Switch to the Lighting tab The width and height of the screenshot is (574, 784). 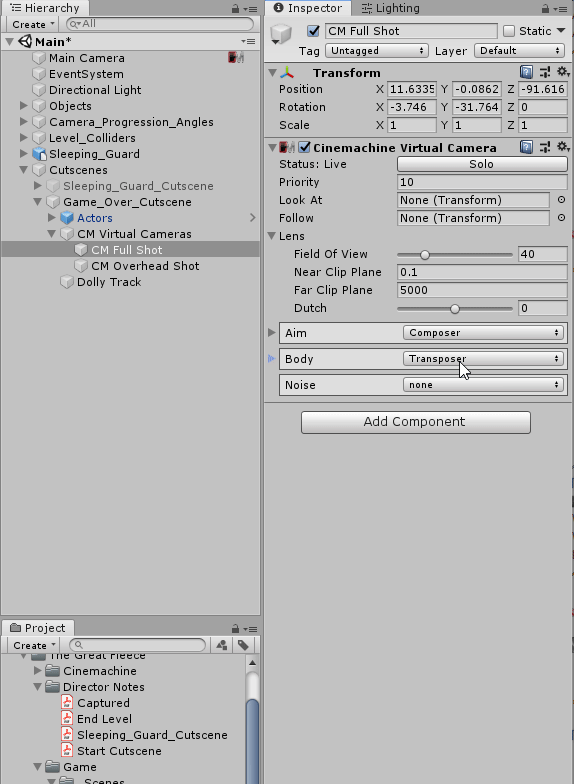pos(390,8)
